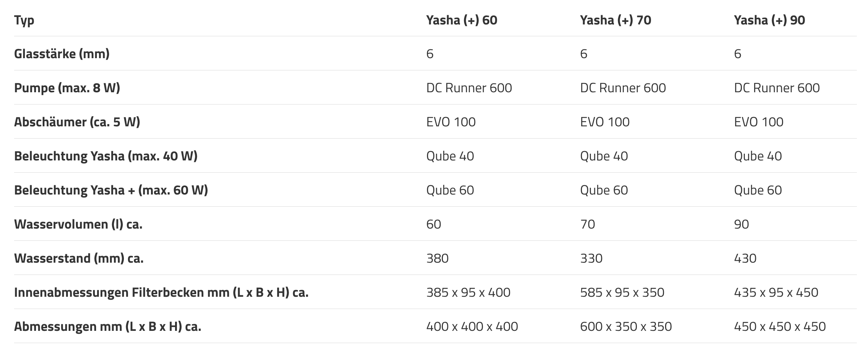
Task: Select the Abschäumer (ca. 5 W) label
Action: (77, 122)
